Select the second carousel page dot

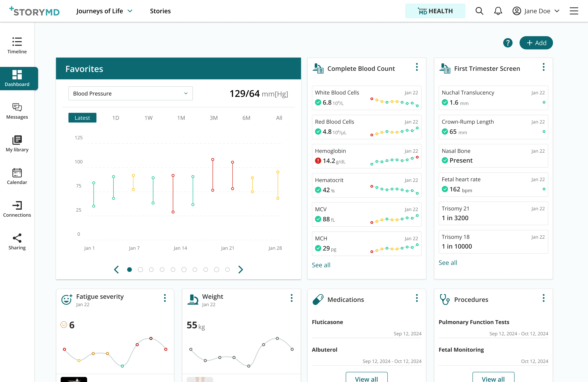click(x=140, y=270)
